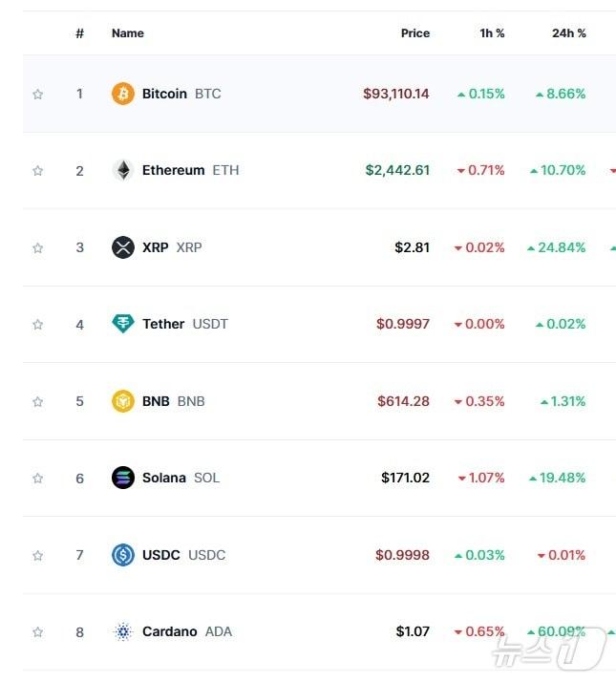
Task: Click the USDC logo icon
Action: coord(123,555)
